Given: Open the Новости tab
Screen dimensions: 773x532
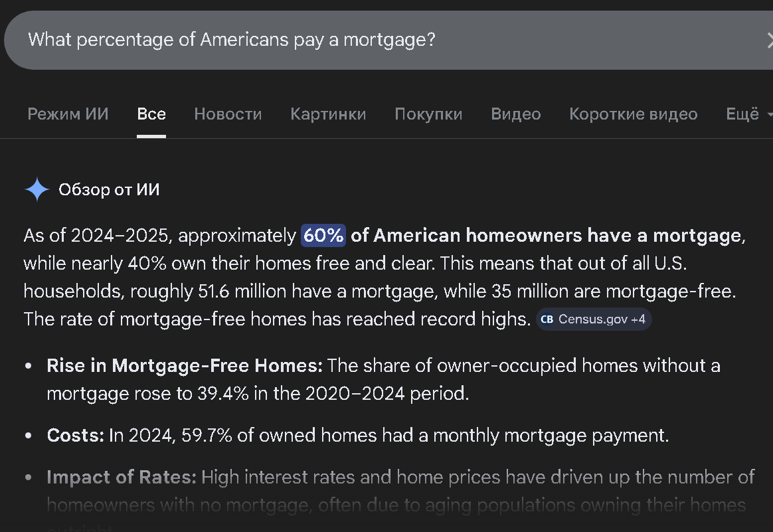Looking at the screenshot, I should (x=228, y=114).
